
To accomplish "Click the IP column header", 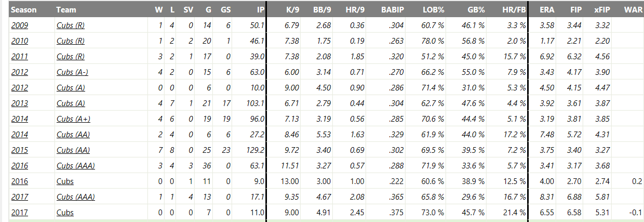I will (260, 9).
